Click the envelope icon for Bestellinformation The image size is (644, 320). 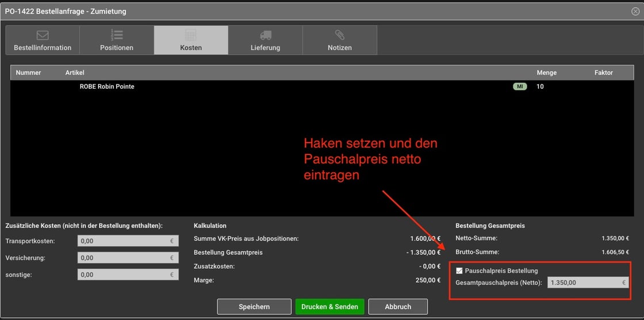tap(43, 35)
